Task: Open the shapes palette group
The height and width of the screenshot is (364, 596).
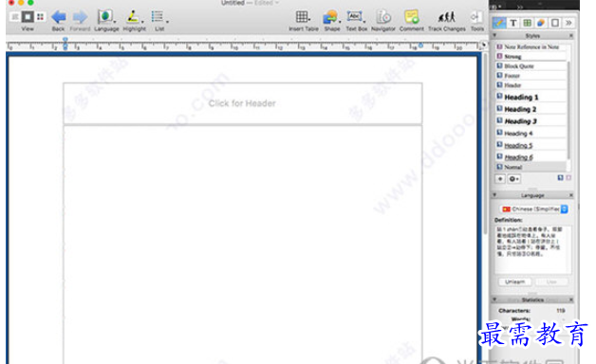Action: [541, 23]
